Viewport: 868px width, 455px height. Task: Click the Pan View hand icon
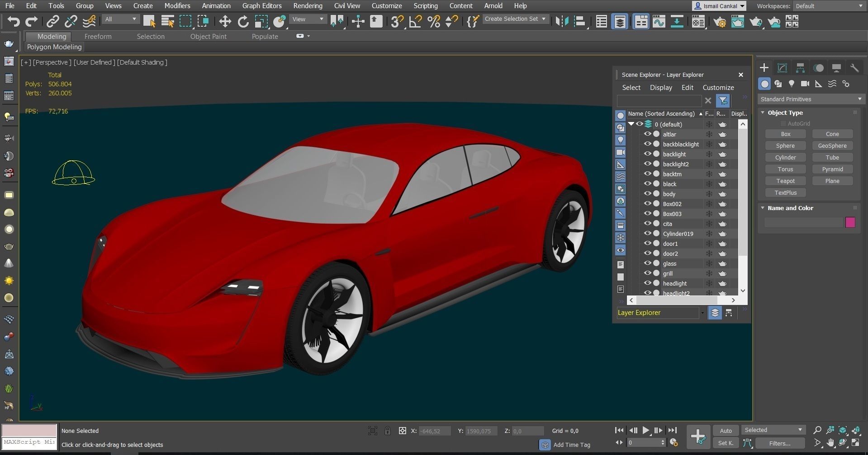[830, 443]
